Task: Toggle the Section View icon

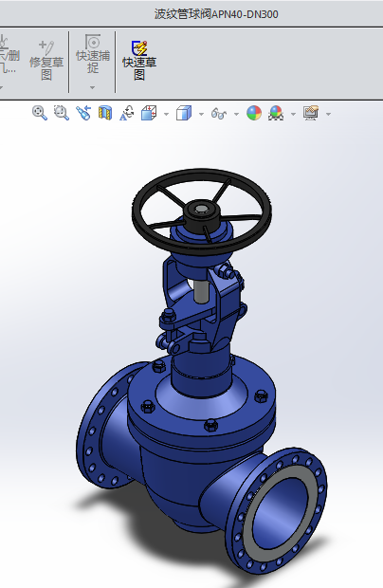Action: (105, 113)
